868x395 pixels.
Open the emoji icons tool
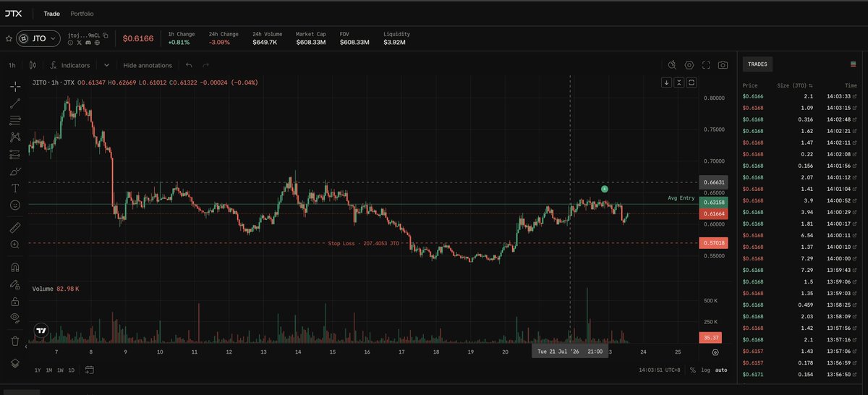15,205
